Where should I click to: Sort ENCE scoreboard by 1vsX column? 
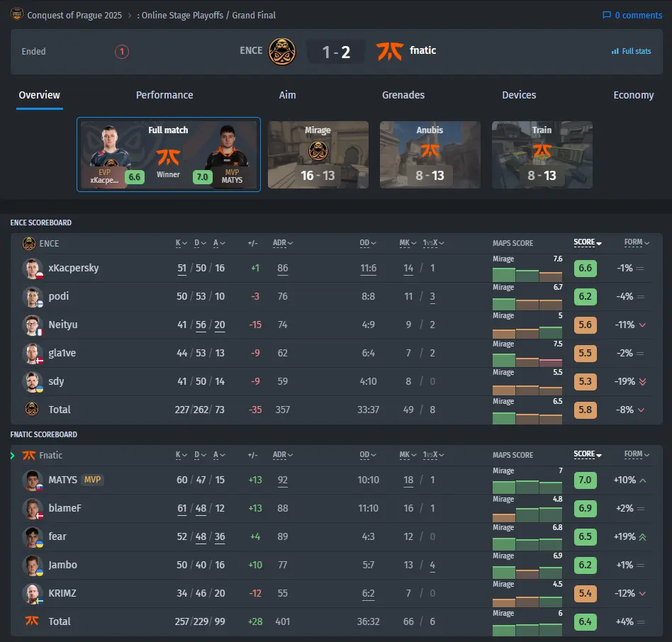(x=433, y=243)
